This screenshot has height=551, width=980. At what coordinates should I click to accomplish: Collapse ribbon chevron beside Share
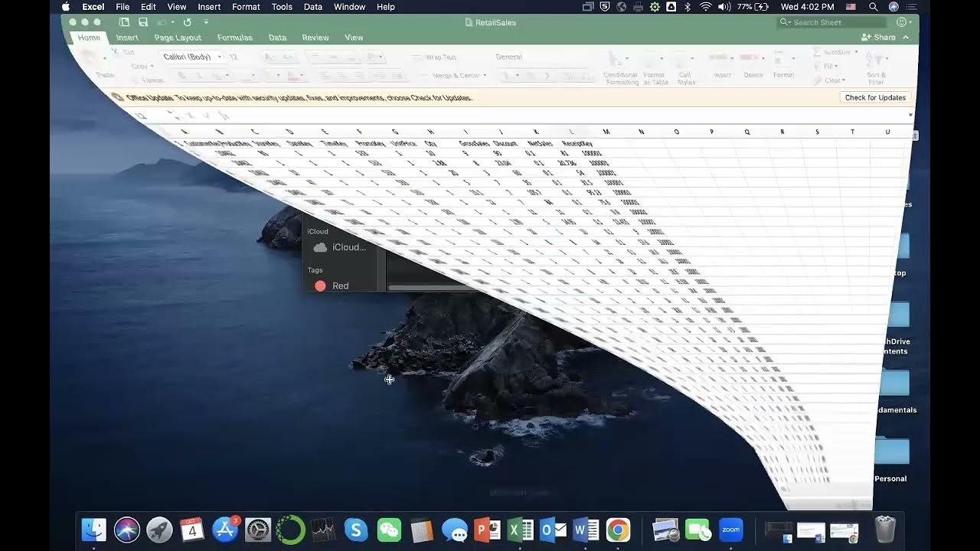906,37
